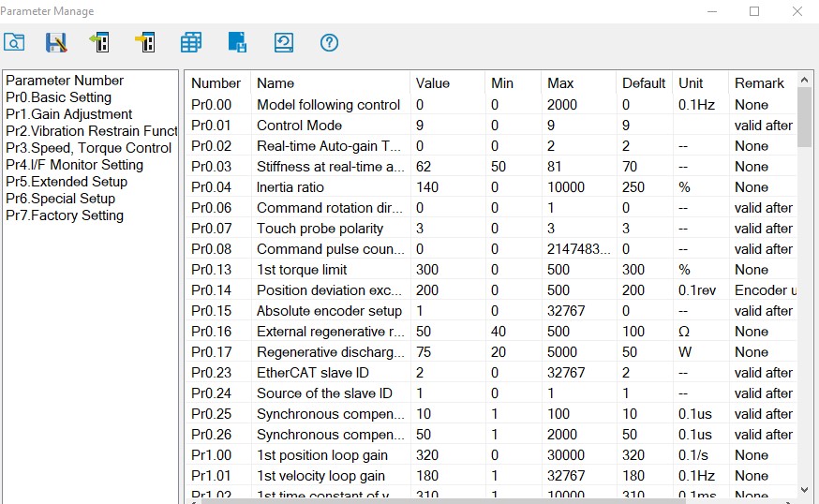Click the table scrollbar down arrow
This screenshot has height=504, width=819.
pos(804,490)
